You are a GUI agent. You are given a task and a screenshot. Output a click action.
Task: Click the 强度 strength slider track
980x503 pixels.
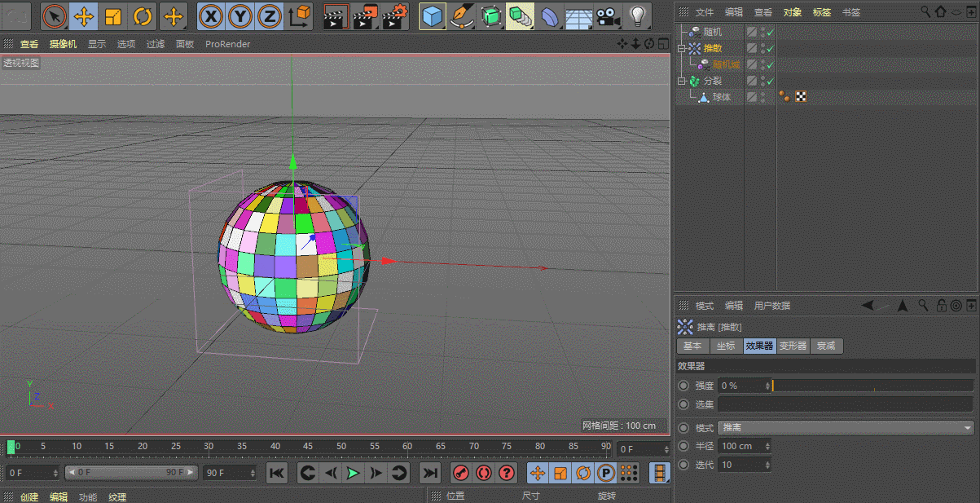click(872, 386)
